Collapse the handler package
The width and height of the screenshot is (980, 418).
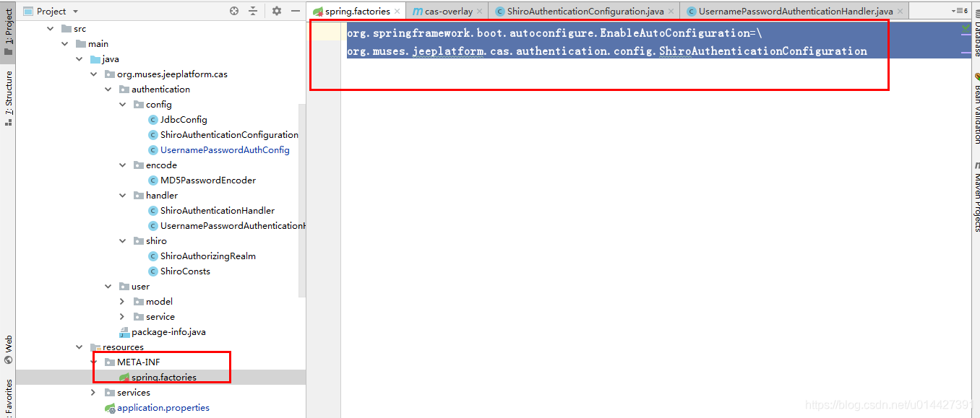[x=123, y=196]
